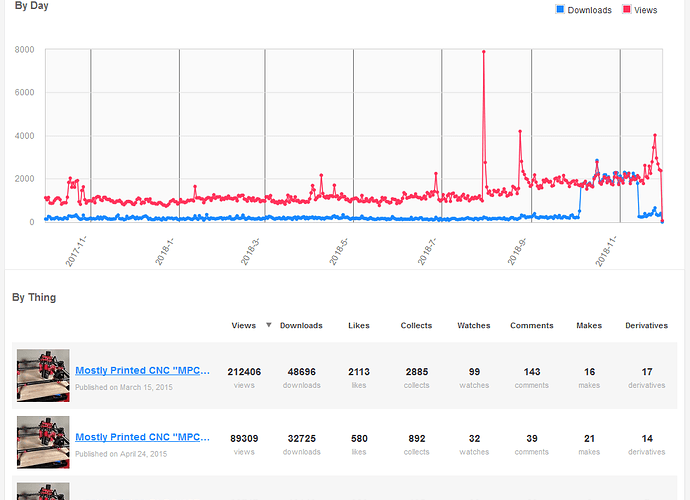Image resolution: width=690 pixels, height=500 pixels.
Task: Click the 2018-1 axis date label
Action: [x=165, y=251]
